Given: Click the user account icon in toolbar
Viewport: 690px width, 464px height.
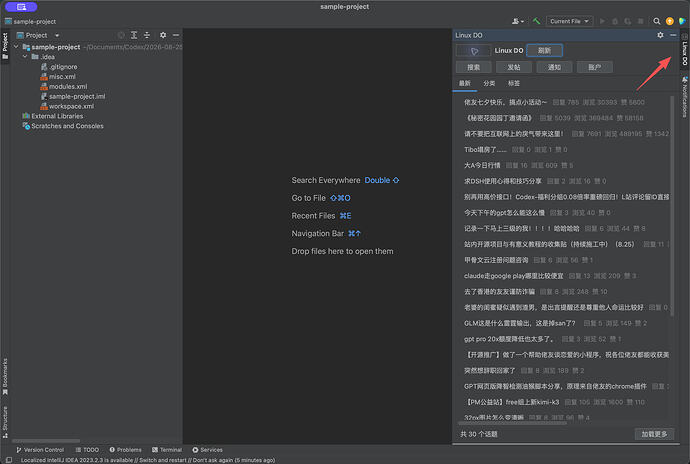Looking at the screenshot, I should (518, 21).
